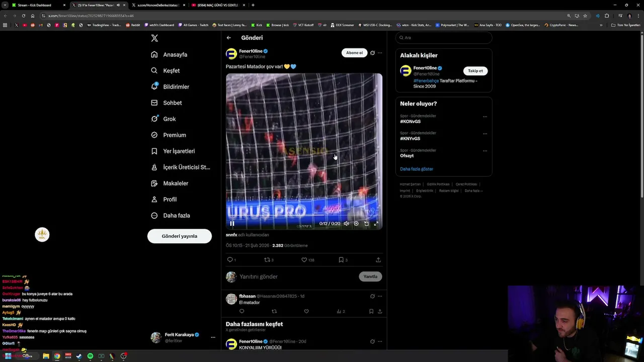The image size is (644, 362).
Task: Focus the Yanıtını gönder reply field
Action: [297, 277]
